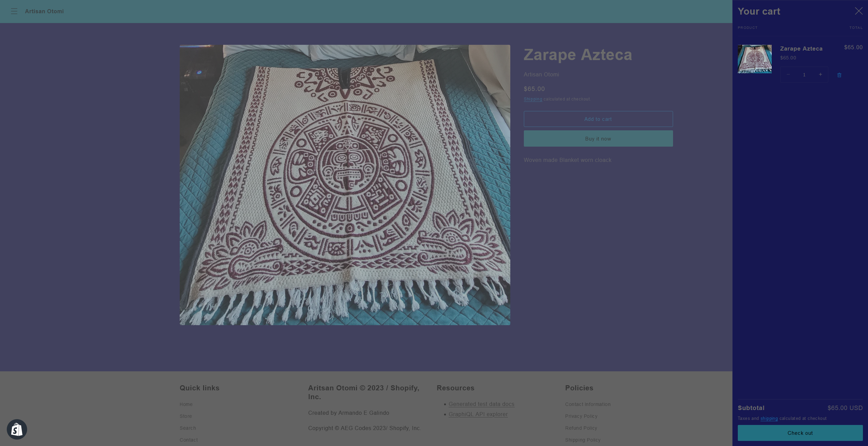The height and width of the screenshot is (446, 868).
Task: Open Generated test data docs link
Action: [481, 404]
